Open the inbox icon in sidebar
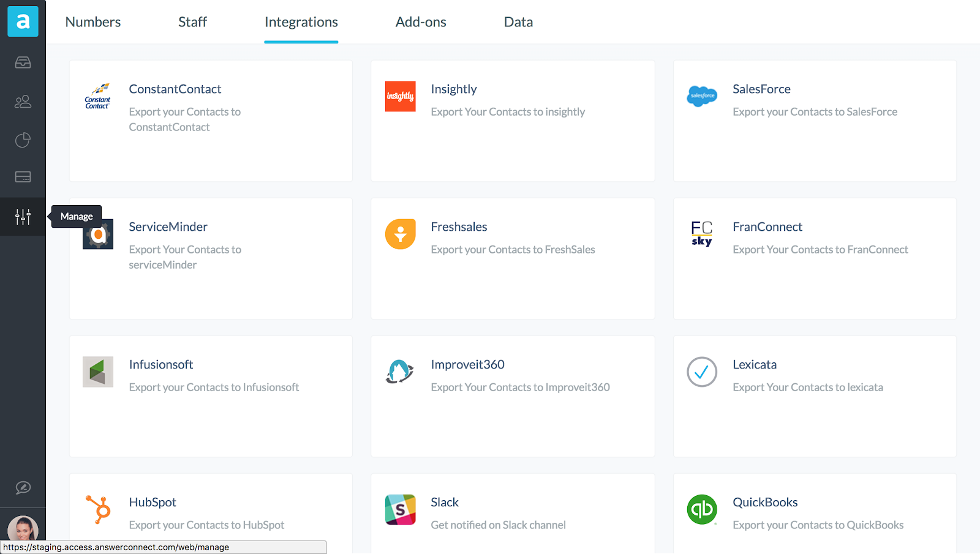980x554 pixels. point(23,62)
